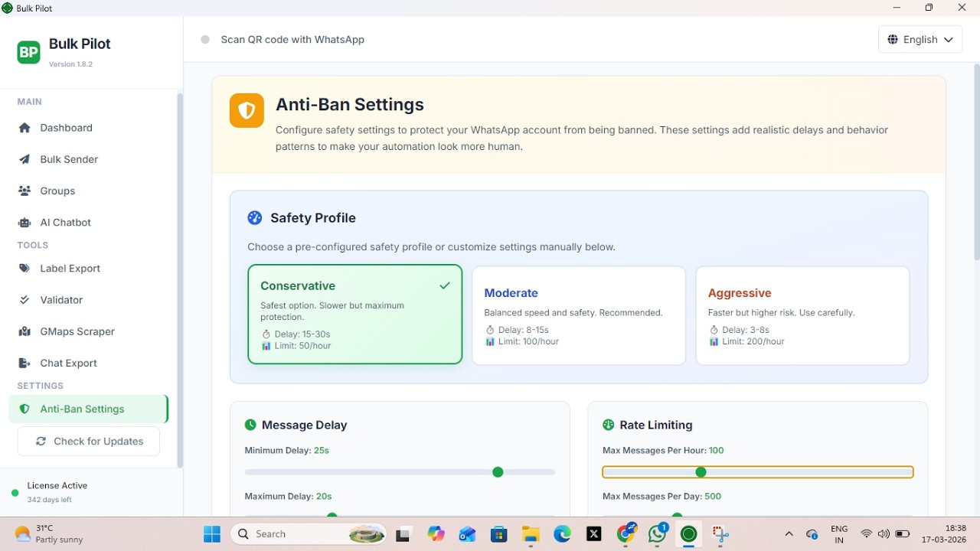Click the ENG IN language indicator
The height and width of the screenshot is (551, 980).
click(839, 534)
